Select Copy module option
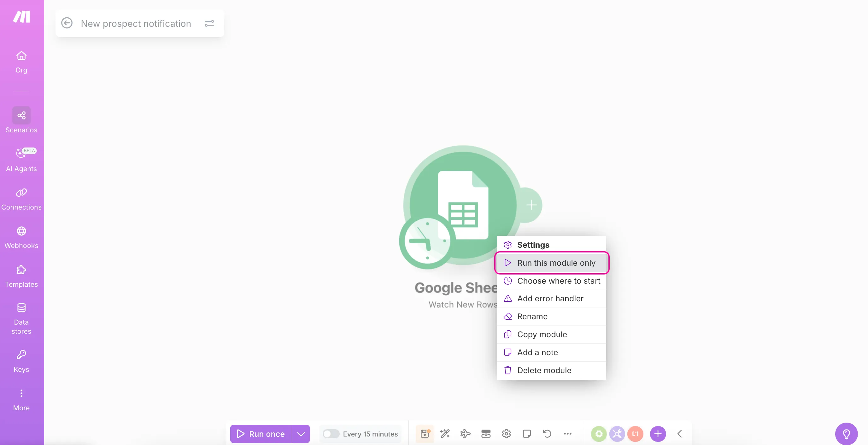 pyautogui.click(x=552, y=334)
